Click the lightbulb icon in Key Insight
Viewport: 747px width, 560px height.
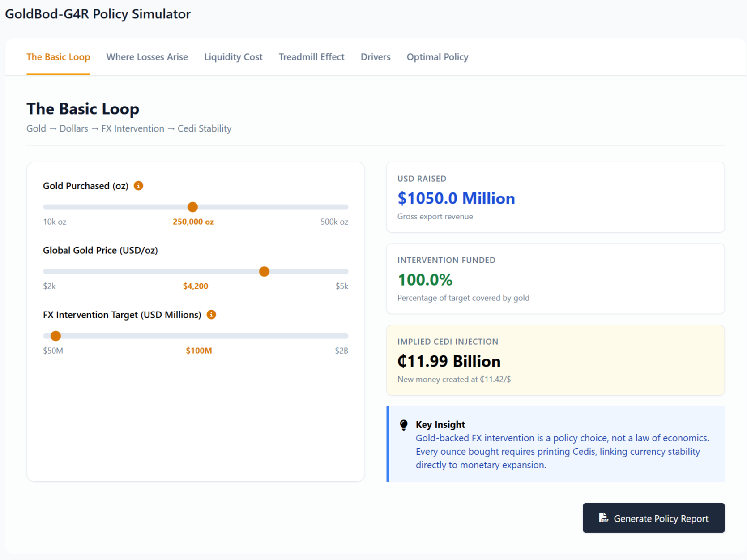[403, 424]
